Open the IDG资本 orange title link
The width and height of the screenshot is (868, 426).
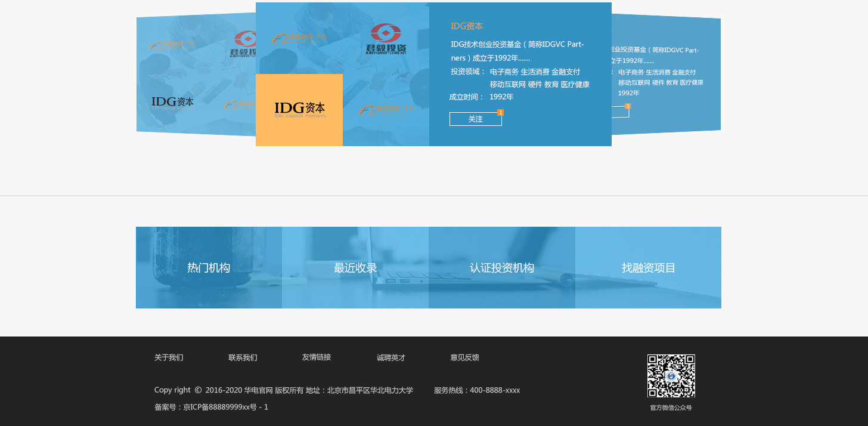(x=467, y=26)
